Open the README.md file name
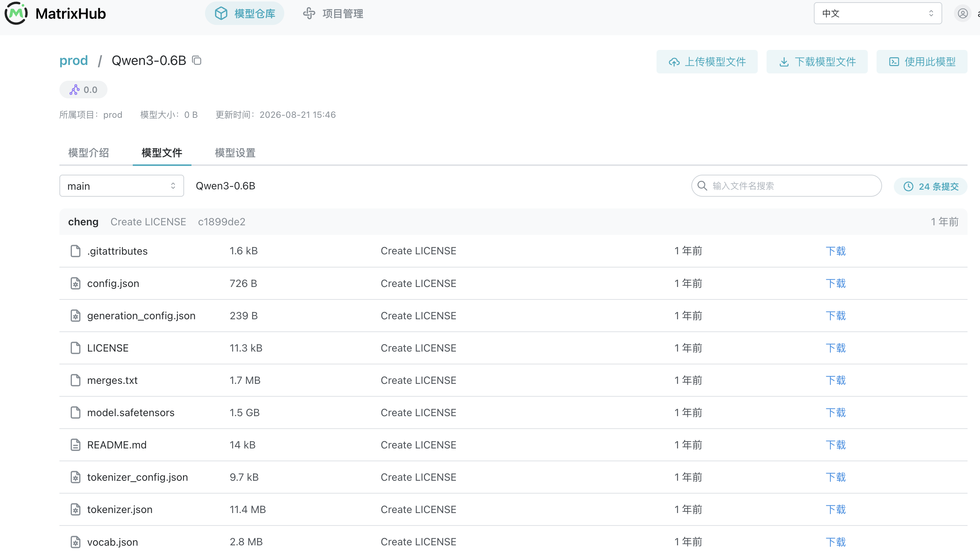Screen dimensions: 980x560 pyautogui.click(x=117, y=445)
